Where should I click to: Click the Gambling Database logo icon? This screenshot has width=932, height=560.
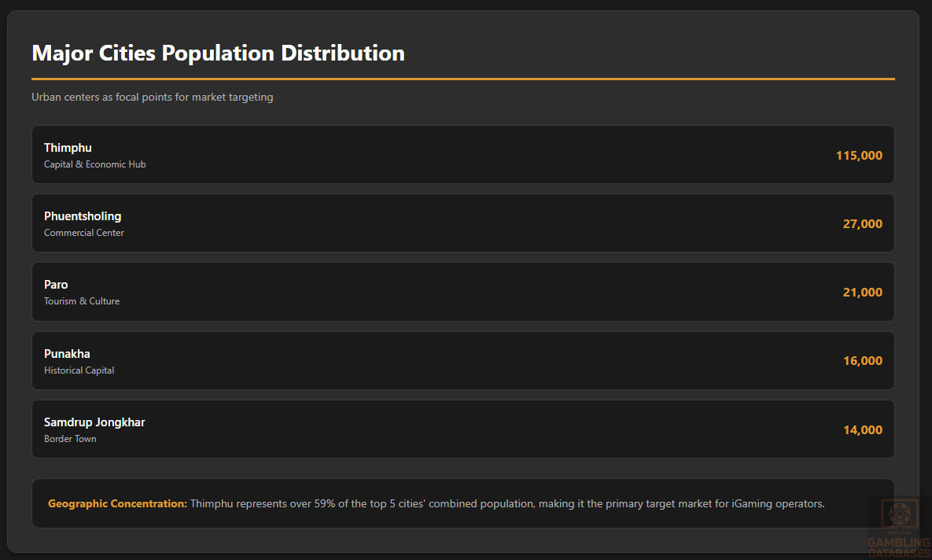tap(898, 517)
